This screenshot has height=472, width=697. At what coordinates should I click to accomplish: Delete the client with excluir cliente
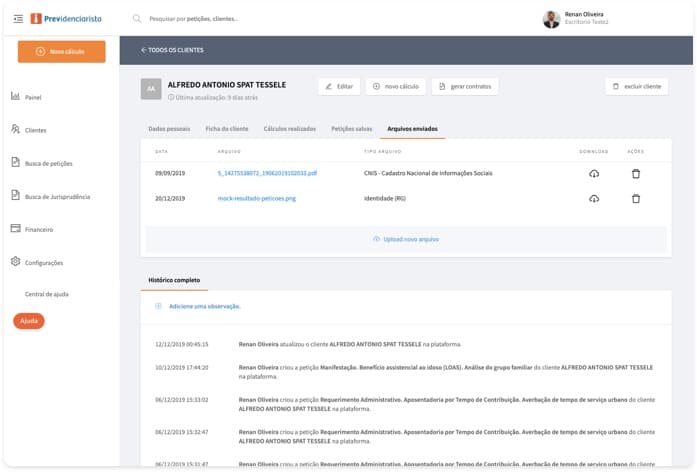(x=637, y=86)
